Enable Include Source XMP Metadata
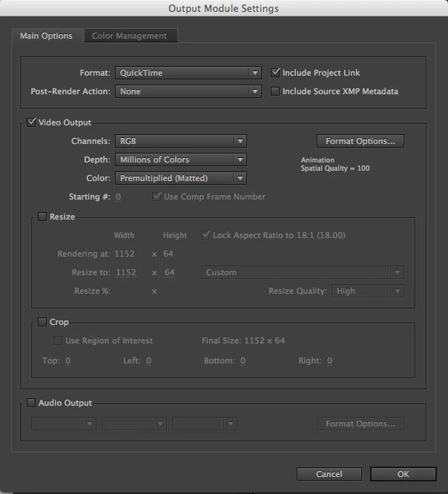This screenshot has width=448, height=494. click(275, 91)
